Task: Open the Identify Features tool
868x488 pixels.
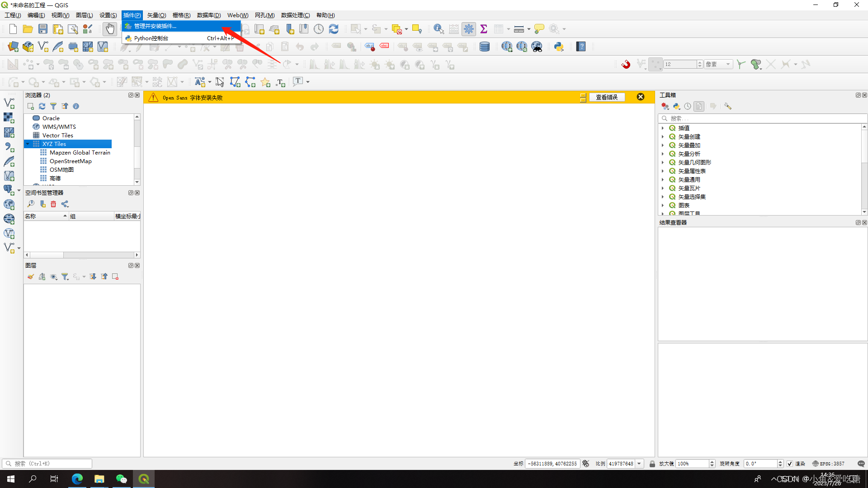Action: [x=438, y=29]
